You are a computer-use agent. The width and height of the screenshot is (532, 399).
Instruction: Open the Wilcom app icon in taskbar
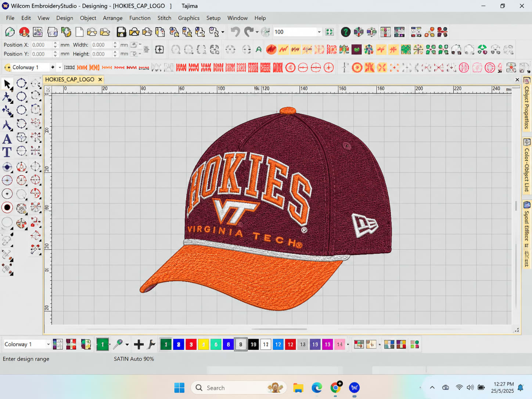tap(355, 388)
